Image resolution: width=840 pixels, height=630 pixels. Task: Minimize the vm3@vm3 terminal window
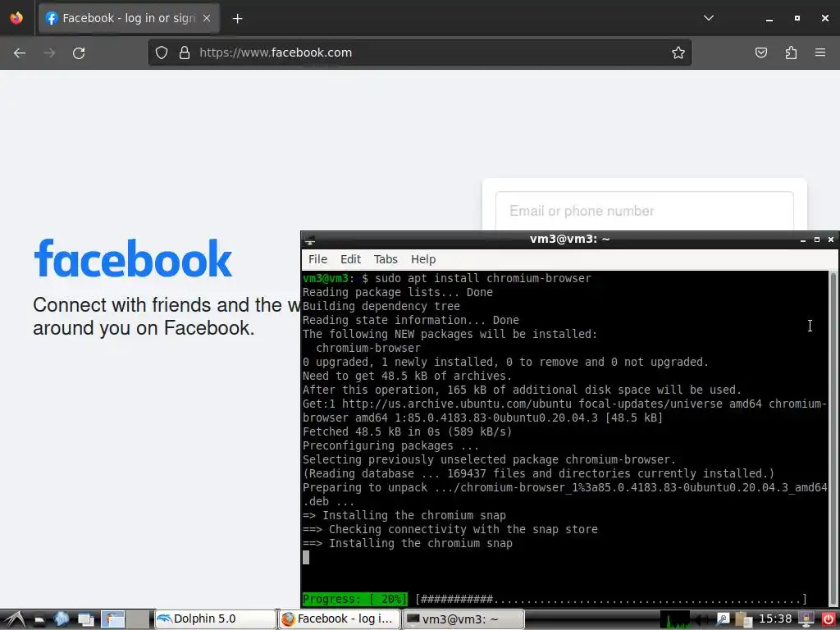[x=802, y=240]
